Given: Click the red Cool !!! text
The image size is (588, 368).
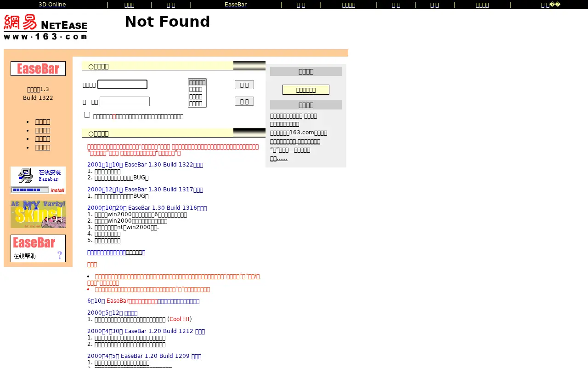Looking at the screenshot, I should click(x=180, y=319).
